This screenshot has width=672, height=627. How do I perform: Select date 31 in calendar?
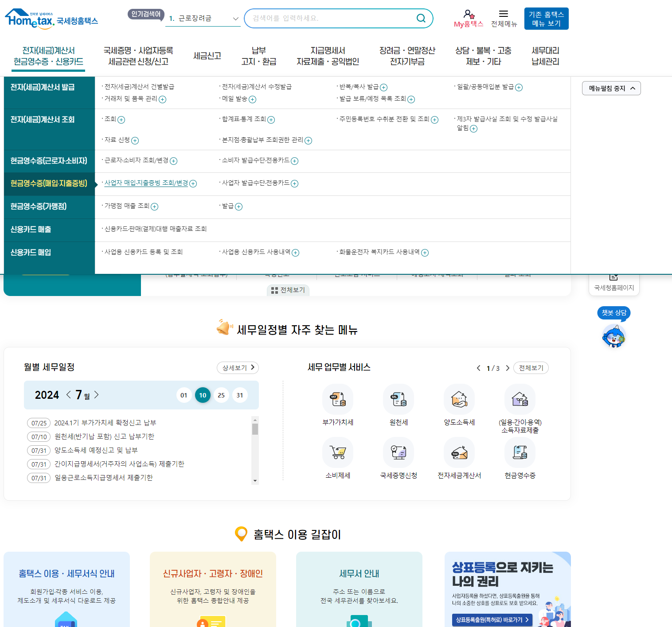240,395
